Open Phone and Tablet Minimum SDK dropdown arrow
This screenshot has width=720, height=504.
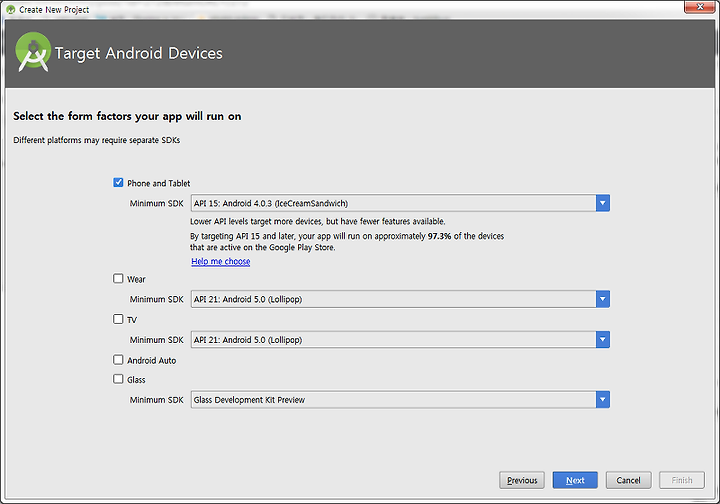(x=602, y=203)
